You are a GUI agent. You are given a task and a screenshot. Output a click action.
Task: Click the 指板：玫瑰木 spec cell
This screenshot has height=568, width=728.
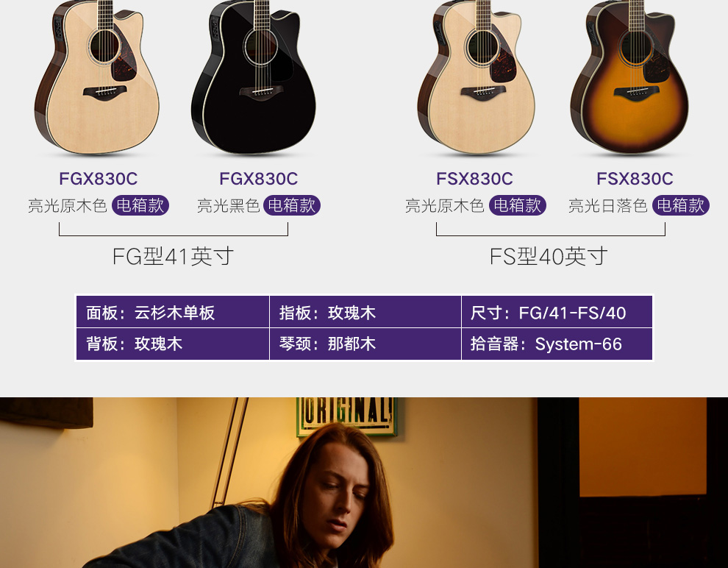click(x=365, y=312)
